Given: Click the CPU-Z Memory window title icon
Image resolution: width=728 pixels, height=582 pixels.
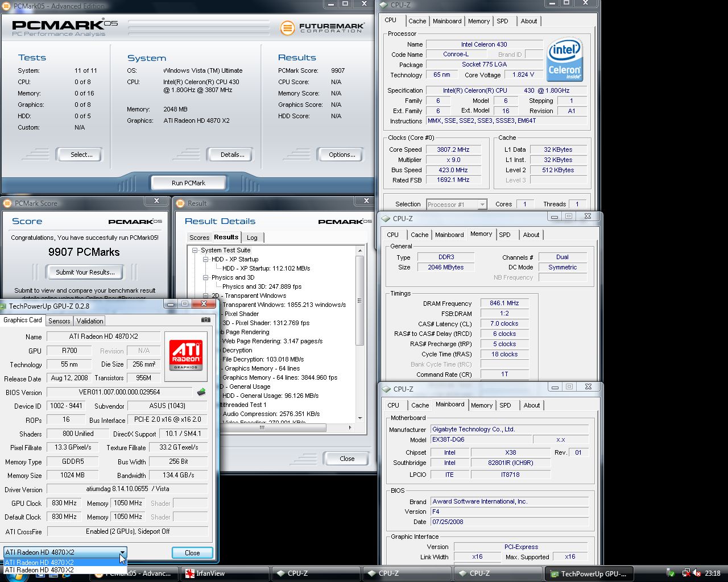Looking at the screenshot, I should tap(385, 218).
